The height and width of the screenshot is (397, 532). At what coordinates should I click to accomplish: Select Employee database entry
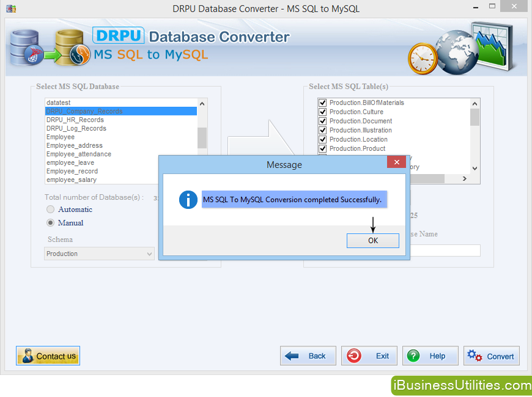121,137
